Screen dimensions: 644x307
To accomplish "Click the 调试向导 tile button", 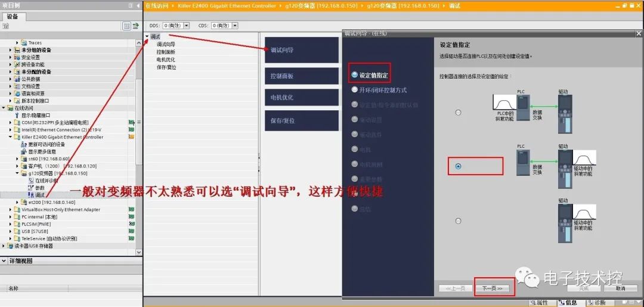I will [302, 50].
